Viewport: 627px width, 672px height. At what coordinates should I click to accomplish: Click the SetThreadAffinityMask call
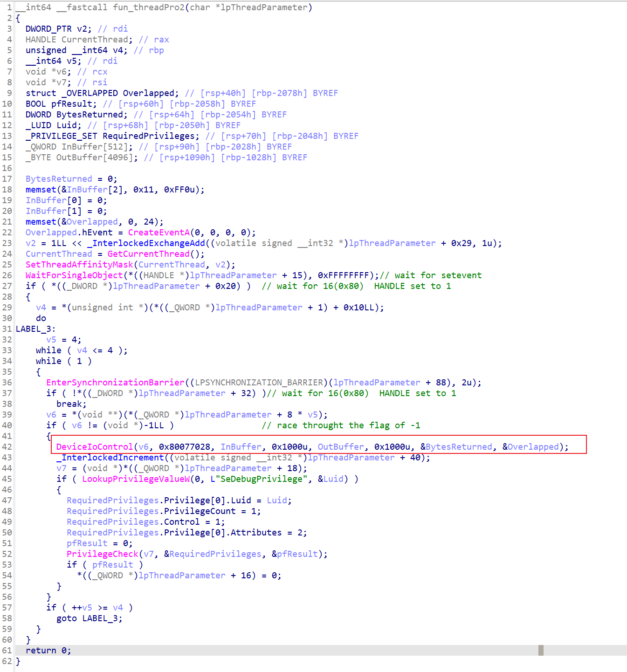(x=79, y=265)
